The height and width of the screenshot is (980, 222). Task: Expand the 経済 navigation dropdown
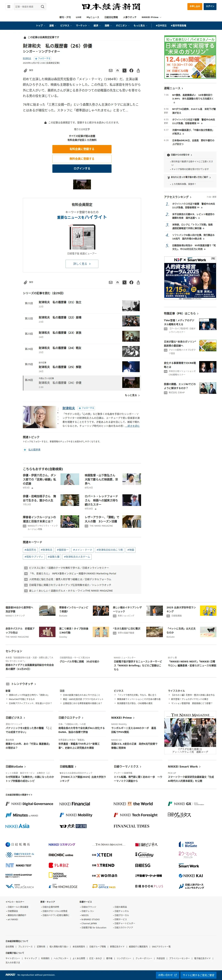97,25
